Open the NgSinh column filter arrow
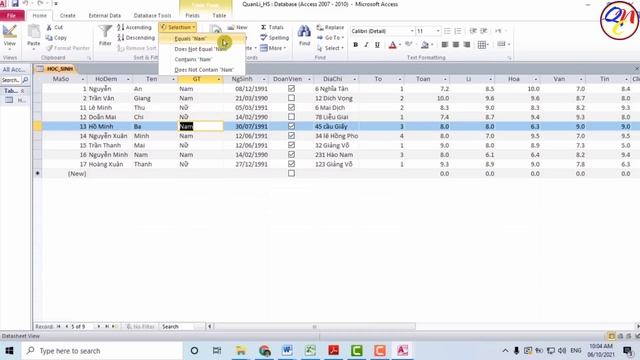 click(264, 79)
